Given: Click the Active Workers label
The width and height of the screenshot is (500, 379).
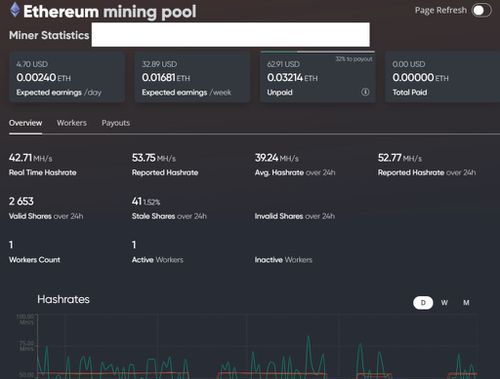Looking at the screenshot, I should click(157, 260).
